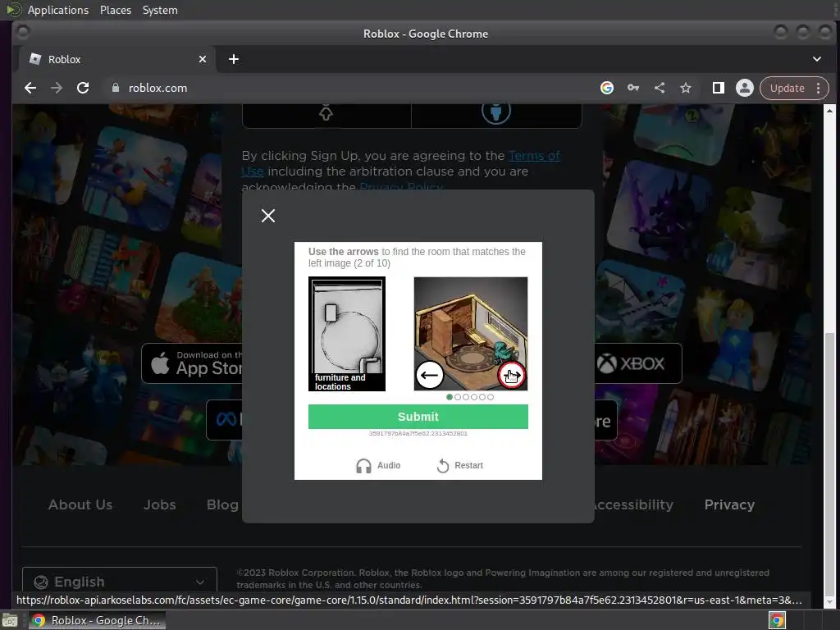Open a new tab with plus button

click(234, 59)
